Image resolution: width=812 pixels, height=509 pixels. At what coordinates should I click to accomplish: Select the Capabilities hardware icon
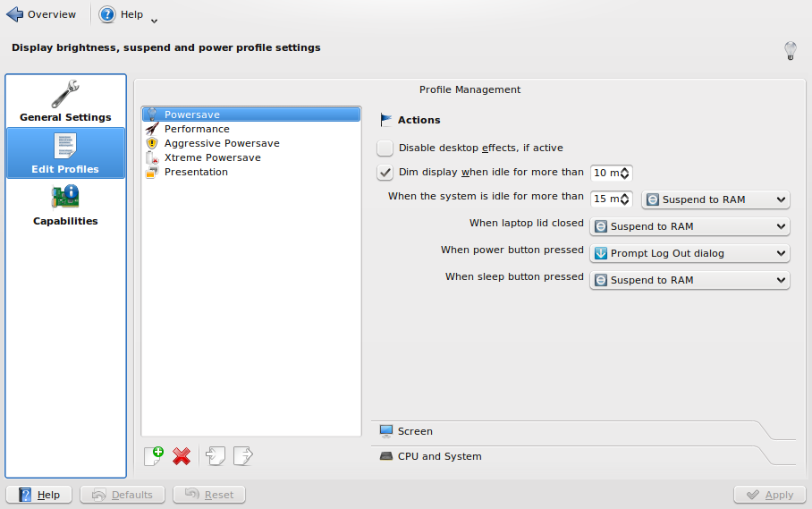point(65,198)
